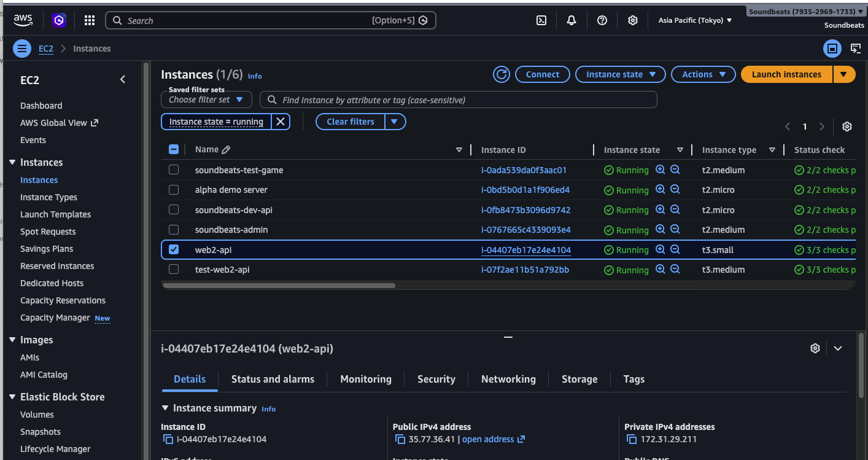Collapse the EC2 sidebar with left chevron

click(x=123, y=80)
